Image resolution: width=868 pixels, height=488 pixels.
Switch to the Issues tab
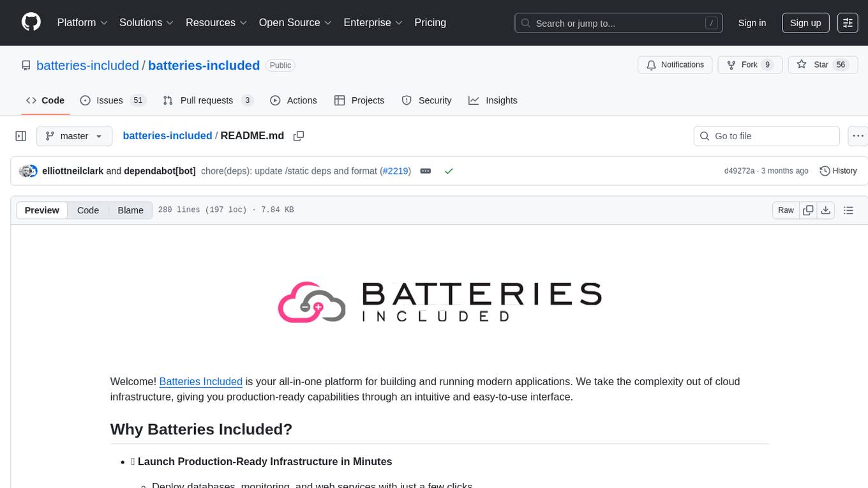pyautogui.click(x=113, y=100)
